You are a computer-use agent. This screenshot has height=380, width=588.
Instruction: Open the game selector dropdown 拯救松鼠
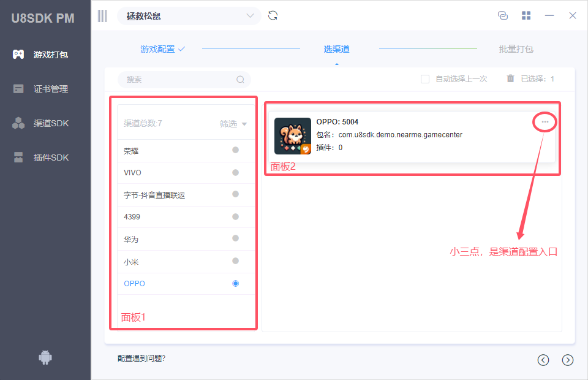[189, 16]
